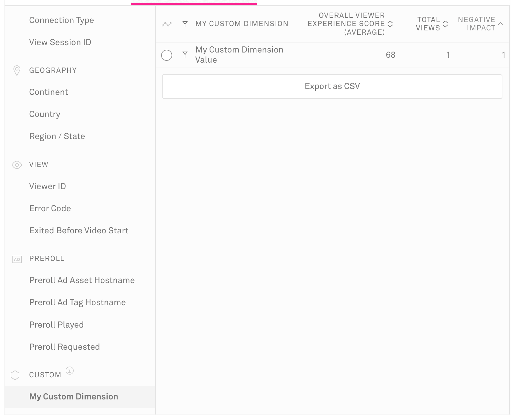Click the filter icon in the header row
This screenshot has height=420, width=515.
click(185, 24)
